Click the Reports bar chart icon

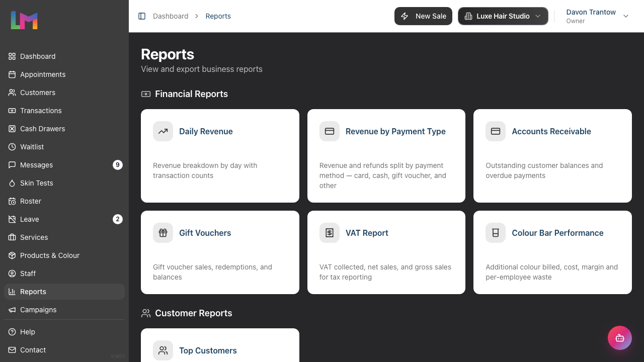[12, 292]
